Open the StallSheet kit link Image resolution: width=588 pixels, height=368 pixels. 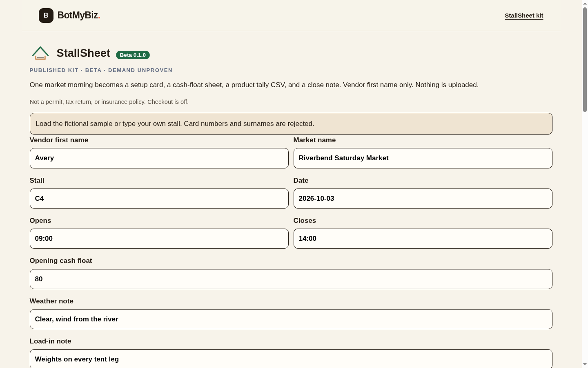pyautogui.click(x=524, y=16)
